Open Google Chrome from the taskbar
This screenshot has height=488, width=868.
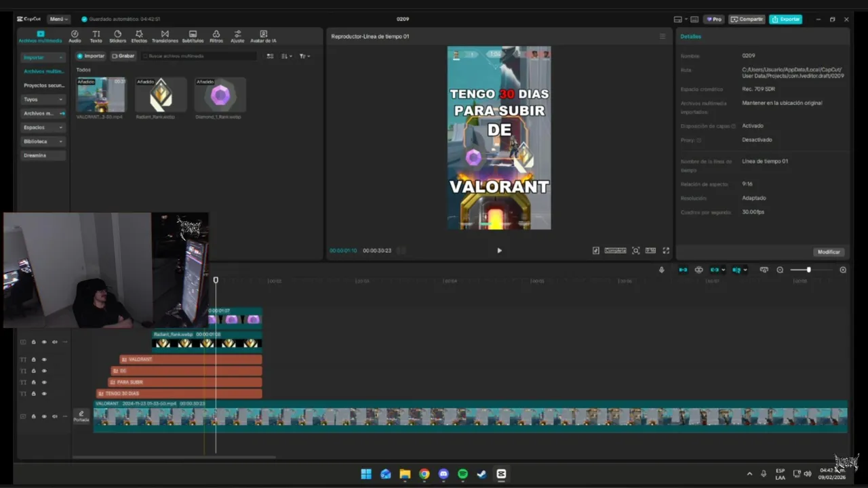click(x=425, y=474)
